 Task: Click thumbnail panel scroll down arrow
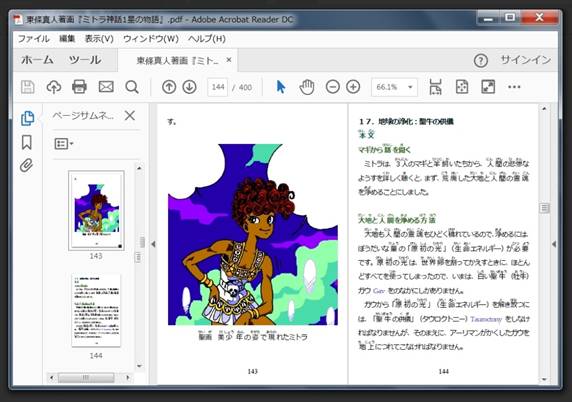point(139,366)
